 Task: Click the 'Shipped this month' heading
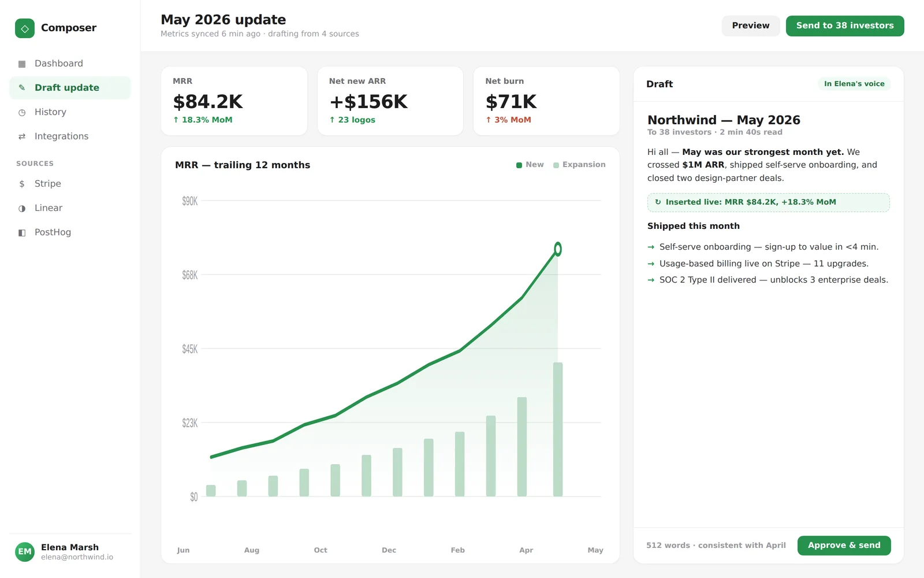coord(694,226)
